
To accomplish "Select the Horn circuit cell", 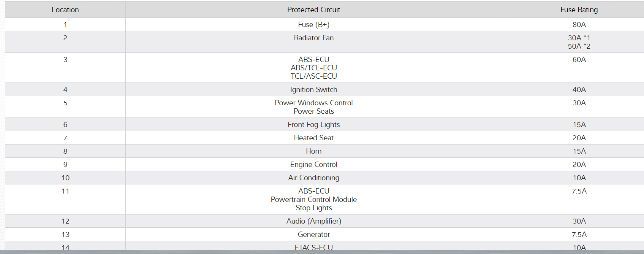I will pos(313,151).
